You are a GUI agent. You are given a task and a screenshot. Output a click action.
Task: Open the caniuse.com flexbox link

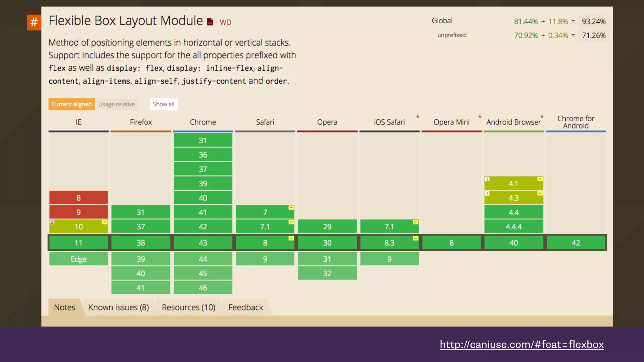522,345
